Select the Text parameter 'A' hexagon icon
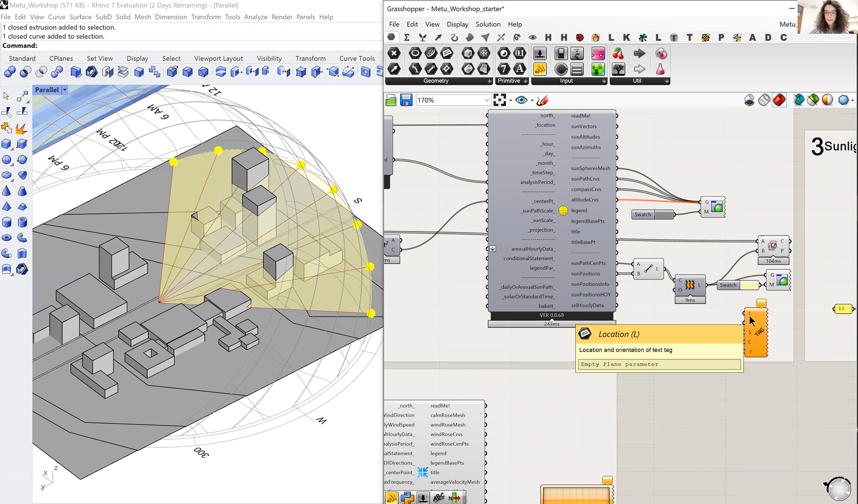This screenshot has width=858, height=504. coord(519,69)
